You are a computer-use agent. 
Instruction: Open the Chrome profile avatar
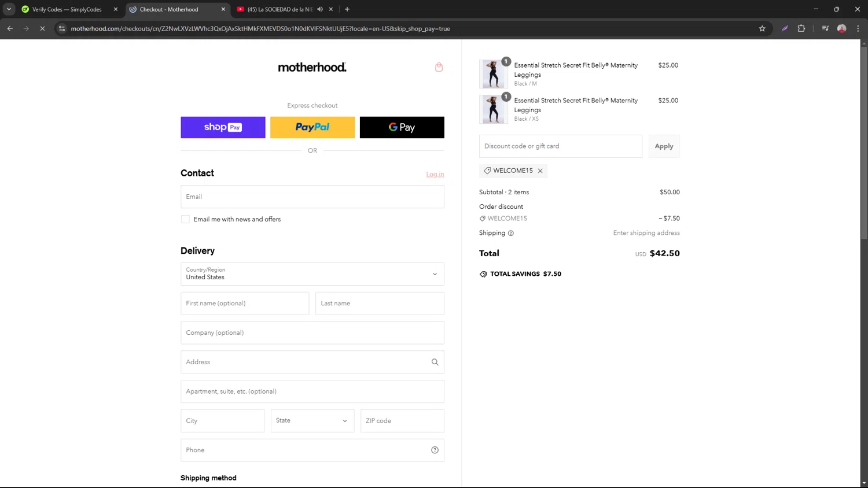(x=841, y=28)
